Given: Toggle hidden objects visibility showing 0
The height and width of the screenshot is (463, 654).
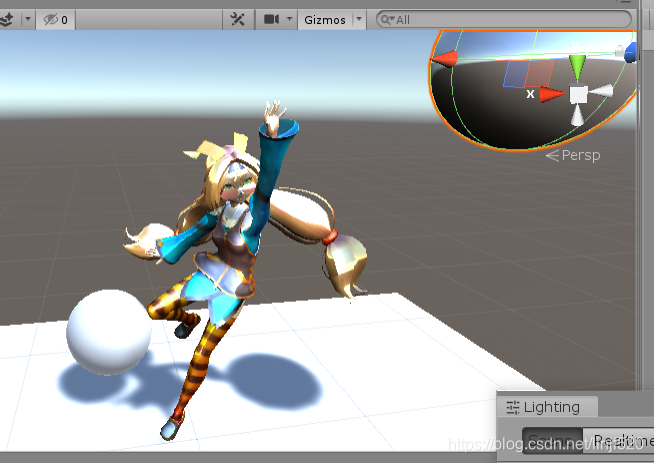Looking at the screenshot, I should (56, 20).
